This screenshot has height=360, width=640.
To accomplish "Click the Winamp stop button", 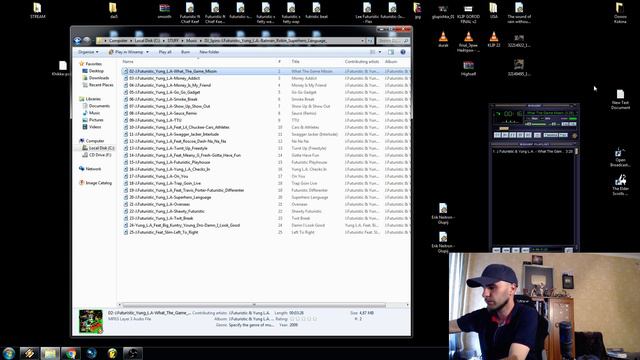I will point(520,135).
